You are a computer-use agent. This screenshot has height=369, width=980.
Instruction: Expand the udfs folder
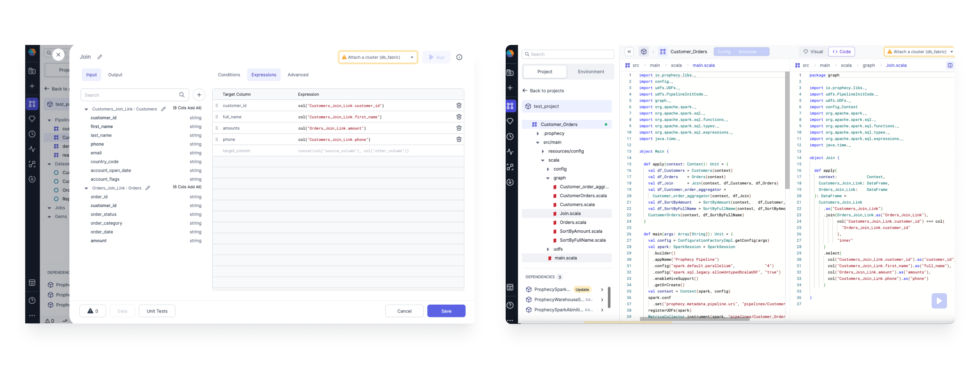click(x=548, y=249)
